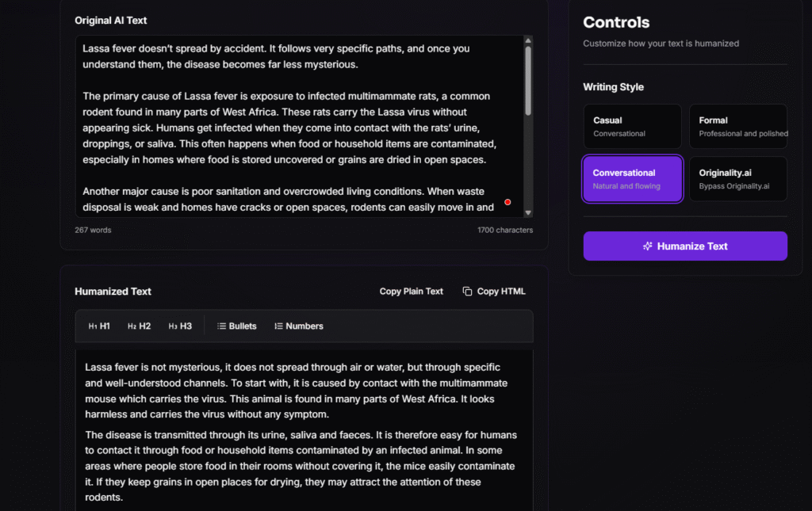Image resolution: width=812 pixels, height=511 pixels.
Task: Apply H3 heading formatting
Action: 180,326
